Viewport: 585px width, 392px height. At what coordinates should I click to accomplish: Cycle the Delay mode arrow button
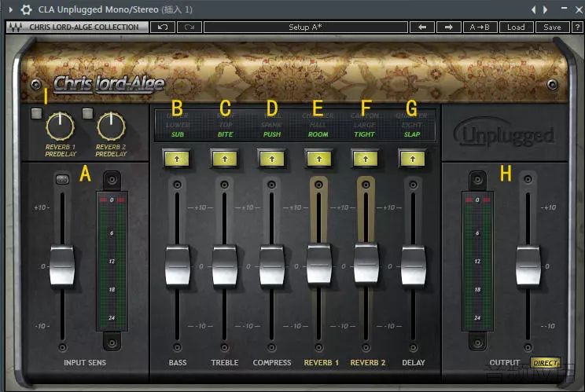click(413, 159)
